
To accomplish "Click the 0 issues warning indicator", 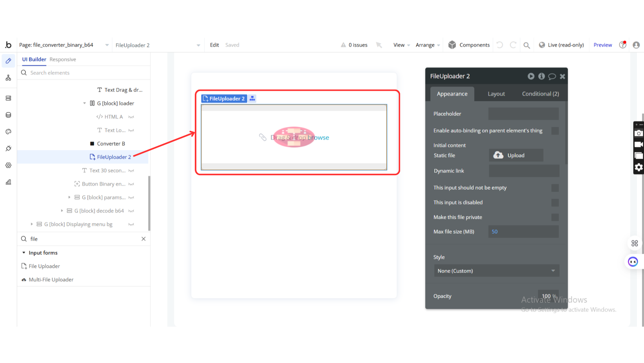I will pos(354,45).
